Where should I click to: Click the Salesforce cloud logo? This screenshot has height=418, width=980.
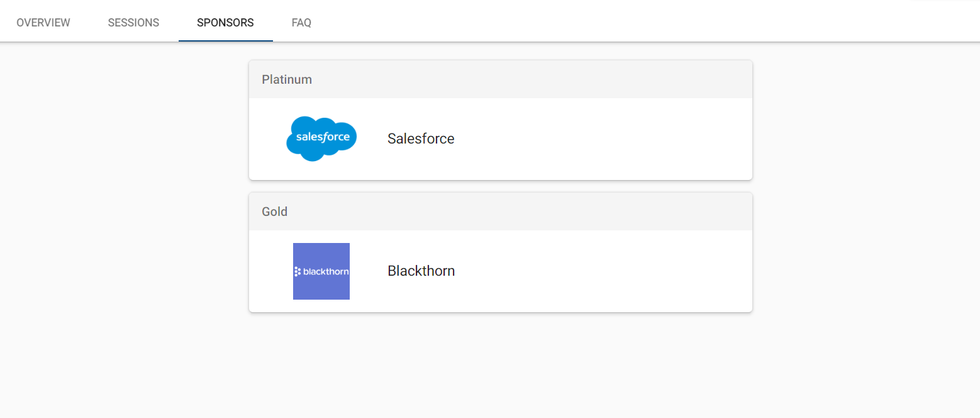tap(321, 138)
